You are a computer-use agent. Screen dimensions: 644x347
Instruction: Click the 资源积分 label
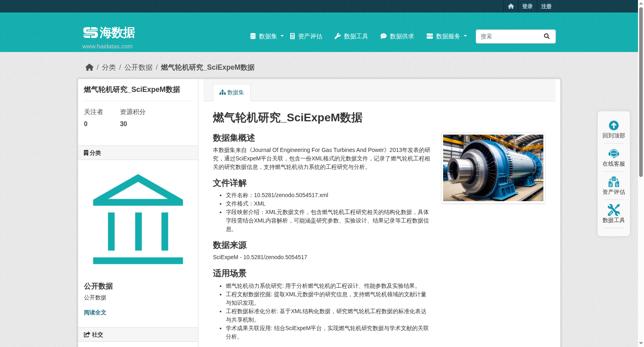(133, 112)
